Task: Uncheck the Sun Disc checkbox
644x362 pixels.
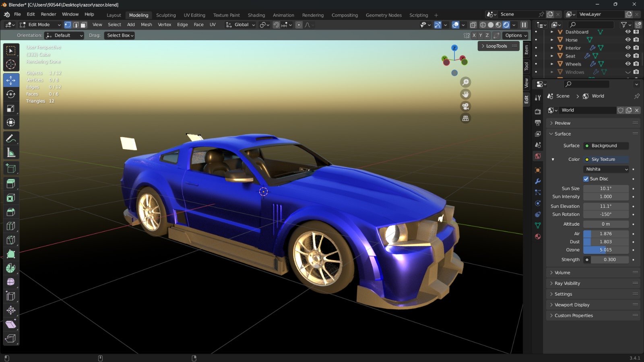Action: [586, 179]
